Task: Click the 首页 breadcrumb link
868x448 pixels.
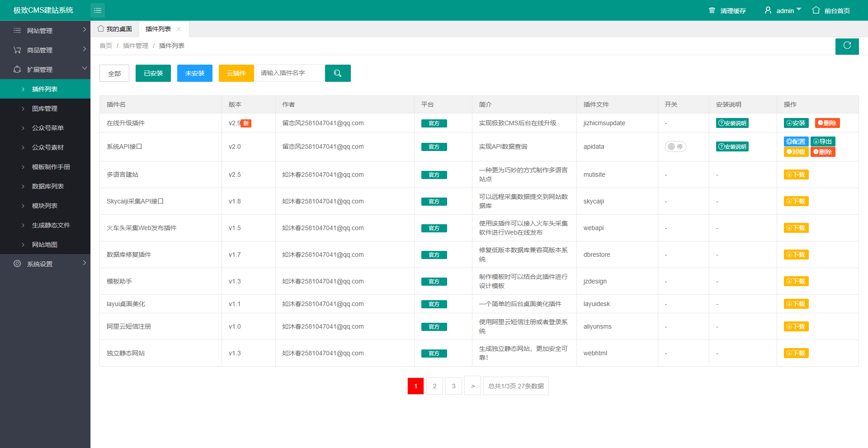Action: [x=106, y=46]
